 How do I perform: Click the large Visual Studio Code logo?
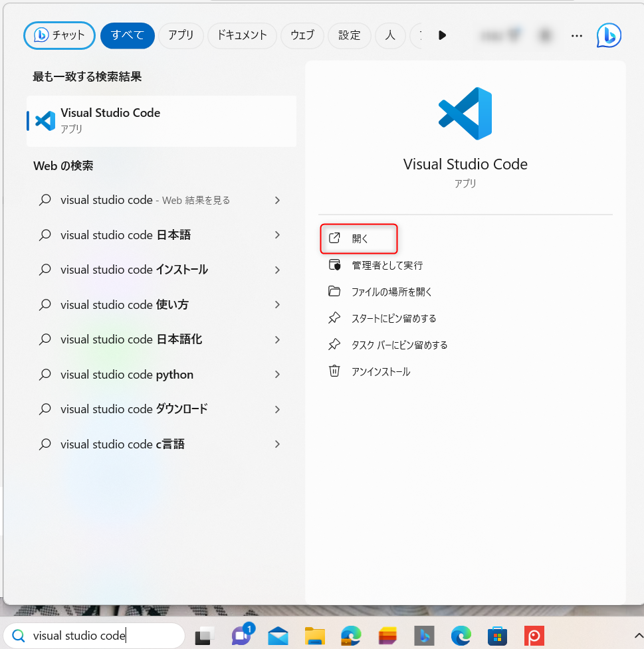[x=465, y=113]
